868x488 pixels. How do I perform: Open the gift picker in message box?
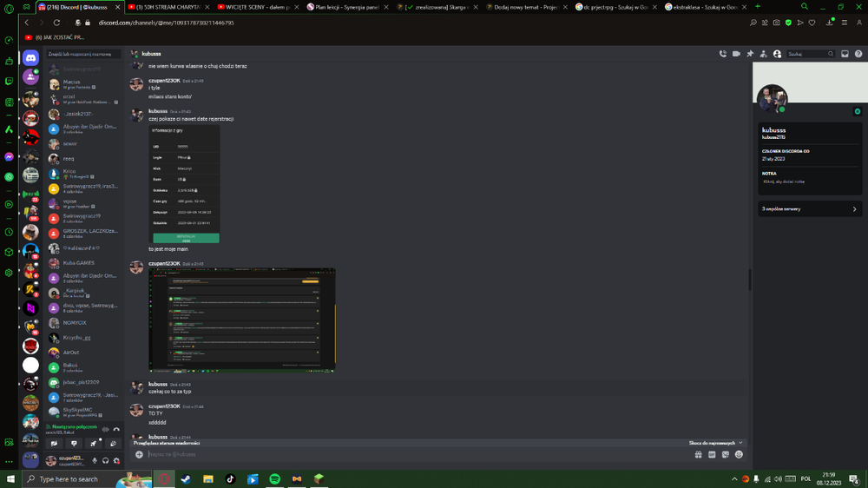[699, 454]
